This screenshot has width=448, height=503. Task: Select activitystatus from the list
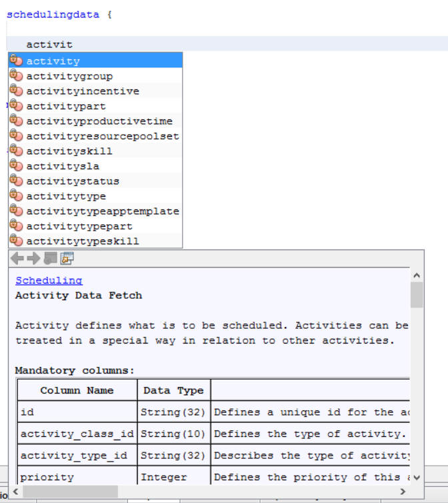[73, 181]
